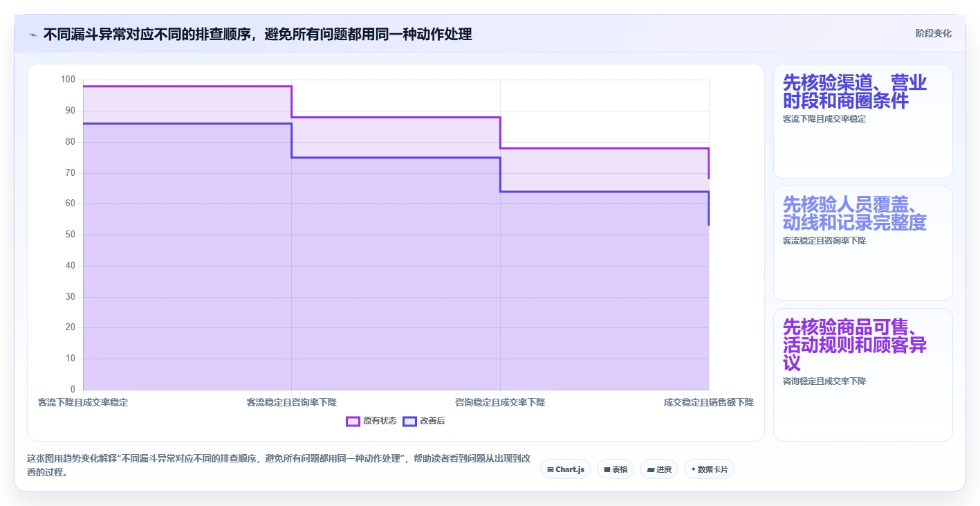Screen dimensions: 980x506
Task: Click the description paragraph below the chart
Action: pos(279,465)
